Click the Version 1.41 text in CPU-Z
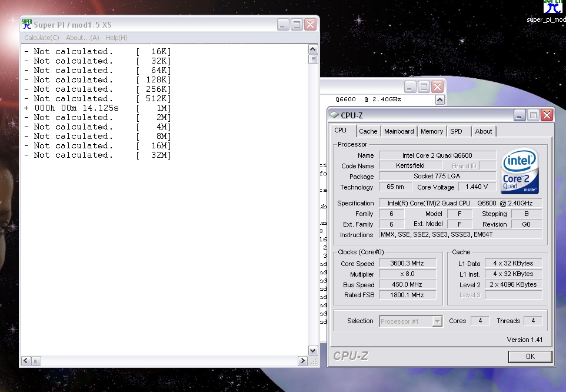This screenshot has height=392, width=566. [x=524, y=340]
